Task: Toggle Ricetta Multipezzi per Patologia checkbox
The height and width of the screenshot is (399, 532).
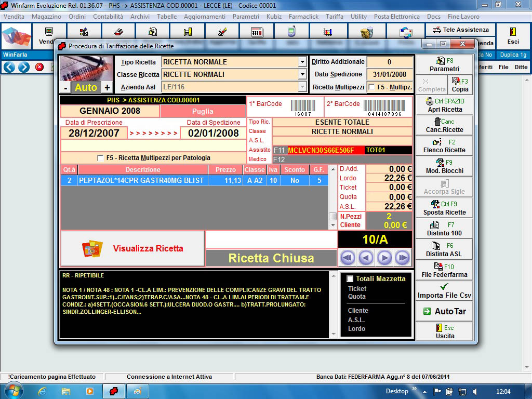Action: point(101,158)
